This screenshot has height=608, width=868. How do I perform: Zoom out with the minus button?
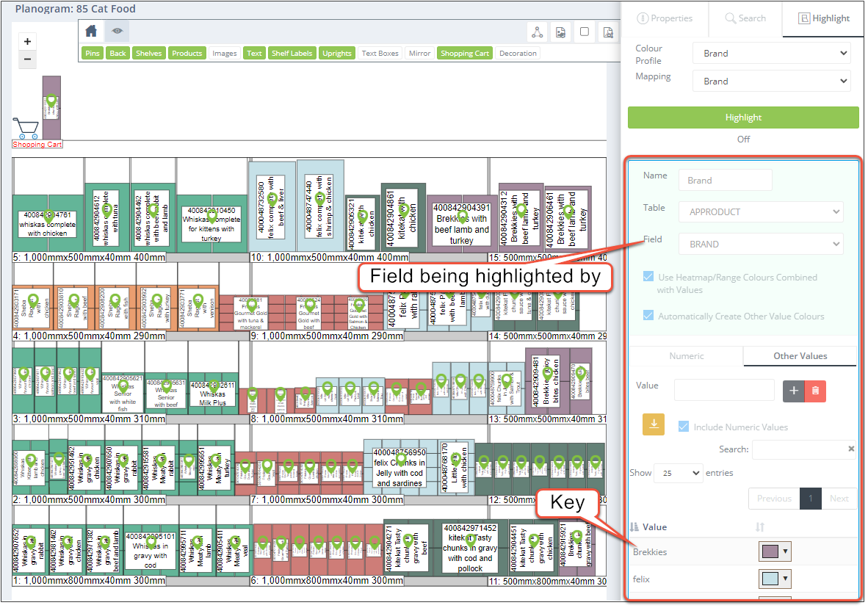[x=27, y=59]
